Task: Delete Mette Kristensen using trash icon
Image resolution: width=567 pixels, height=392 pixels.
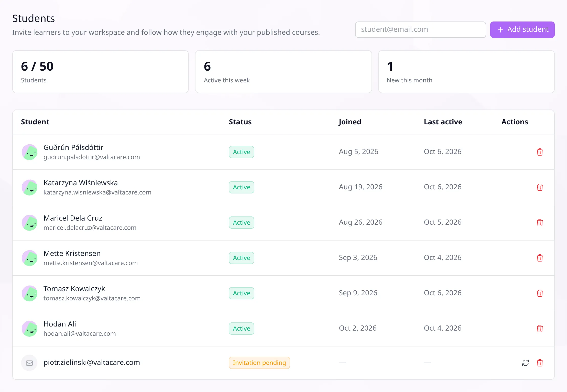Action: [x=540, y=258]
